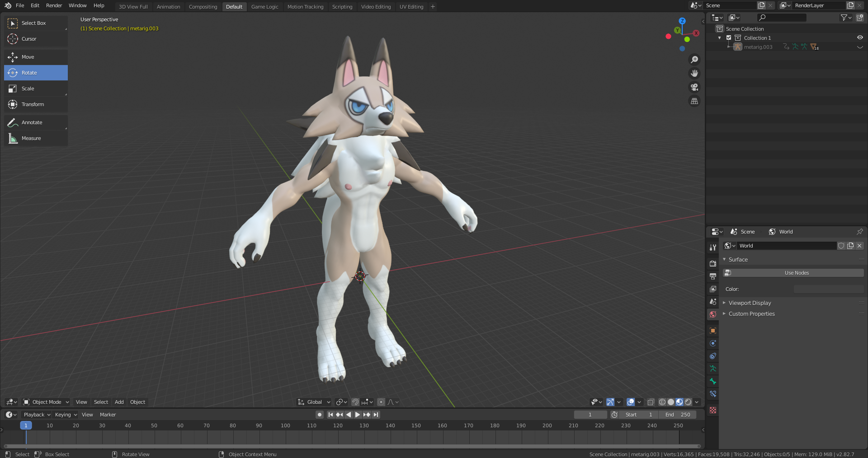Open the Bone Constraints properties tab
Viewport: 868px width, 458px height.
[x=713, y=394]
